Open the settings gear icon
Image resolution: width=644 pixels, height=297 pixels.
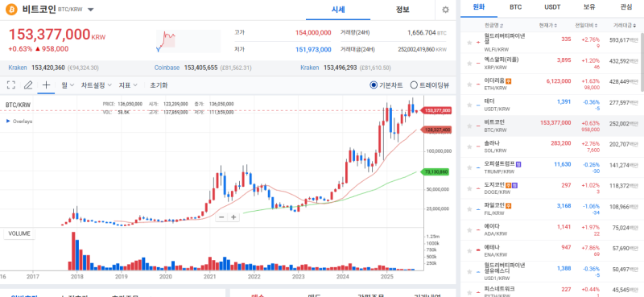pyautogui.click(x=445, y=10)
